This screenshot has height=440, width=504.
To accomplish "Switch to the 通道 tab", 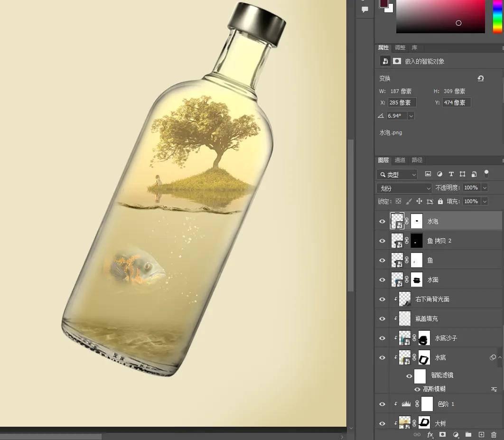I will coord(400,160).
